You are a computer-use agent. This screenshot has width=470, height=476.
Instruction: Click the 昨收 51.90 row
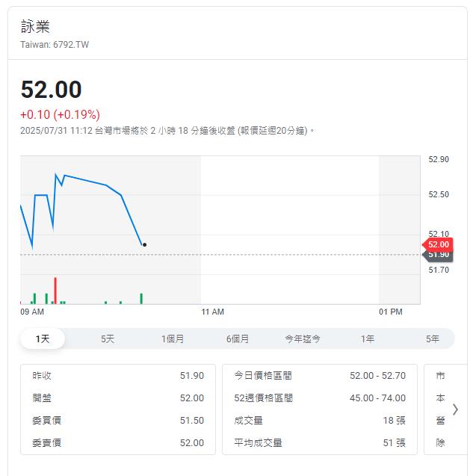(118, 376)
